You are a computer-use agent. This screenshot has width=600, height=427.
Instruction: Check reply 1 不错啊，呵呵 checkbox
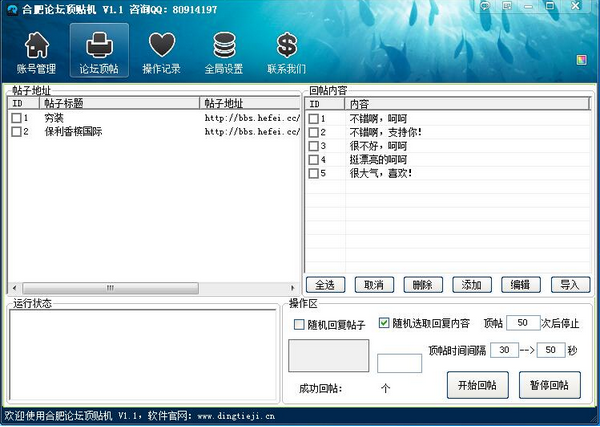pyautogui.click(x=313, y=119)
